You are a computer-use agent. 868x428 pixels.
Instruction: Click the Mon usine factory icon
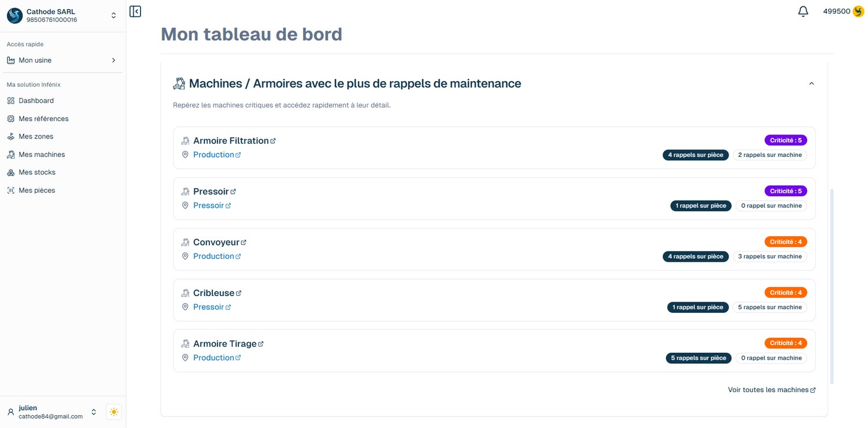10,60
